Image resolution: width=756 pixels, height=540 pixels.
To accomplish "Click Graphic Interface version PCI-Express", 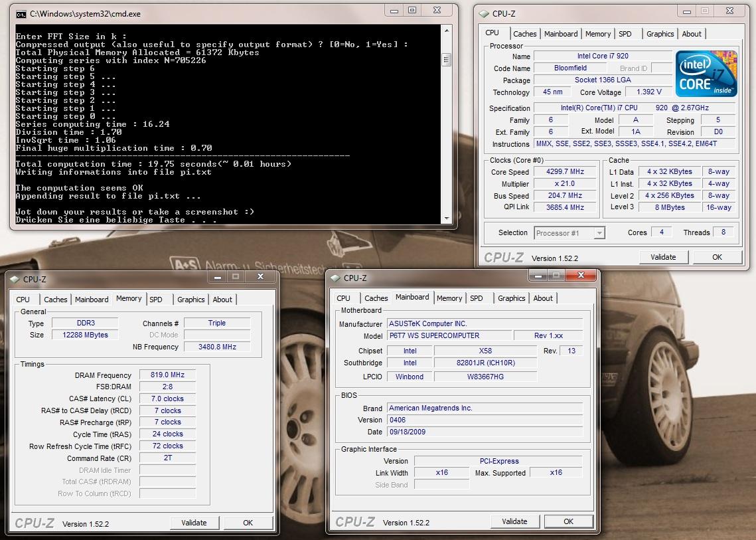I will [x=498, y=461].
